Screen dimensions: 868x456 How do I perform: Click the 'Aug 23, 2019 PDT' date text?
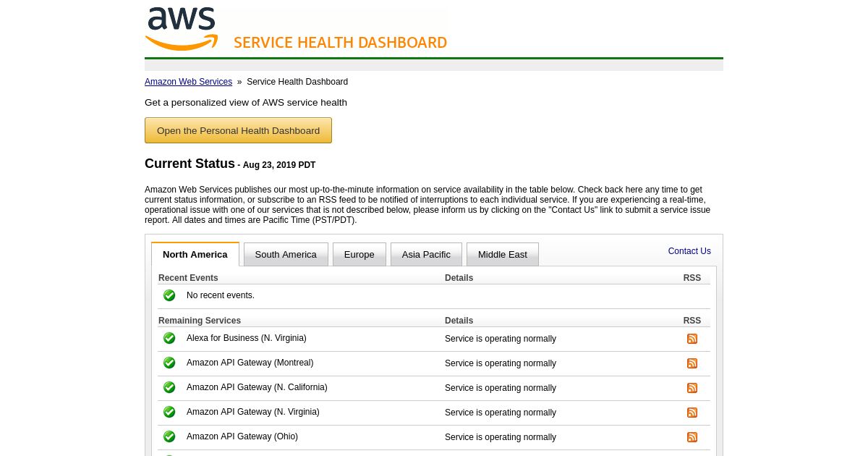point(279,165)
